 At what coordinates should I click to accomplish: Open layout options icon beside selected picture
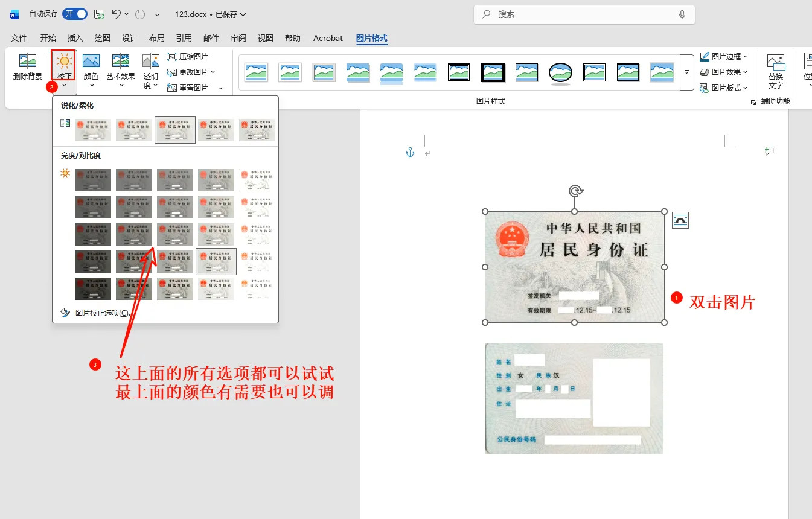point(680,220)
